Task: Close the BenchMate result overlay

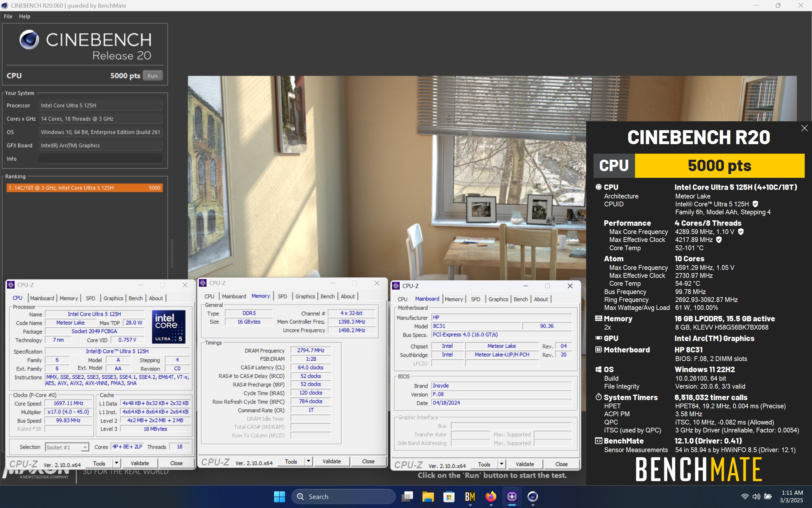Action: tap(804, 128)
